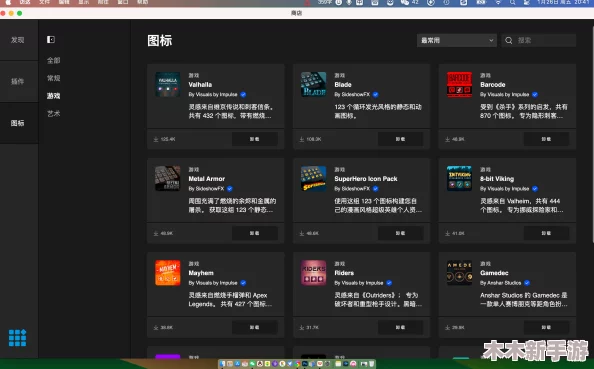Click download icon in Mayhem card footer
The width and height of the screenshot is (594, 369).
156,328
